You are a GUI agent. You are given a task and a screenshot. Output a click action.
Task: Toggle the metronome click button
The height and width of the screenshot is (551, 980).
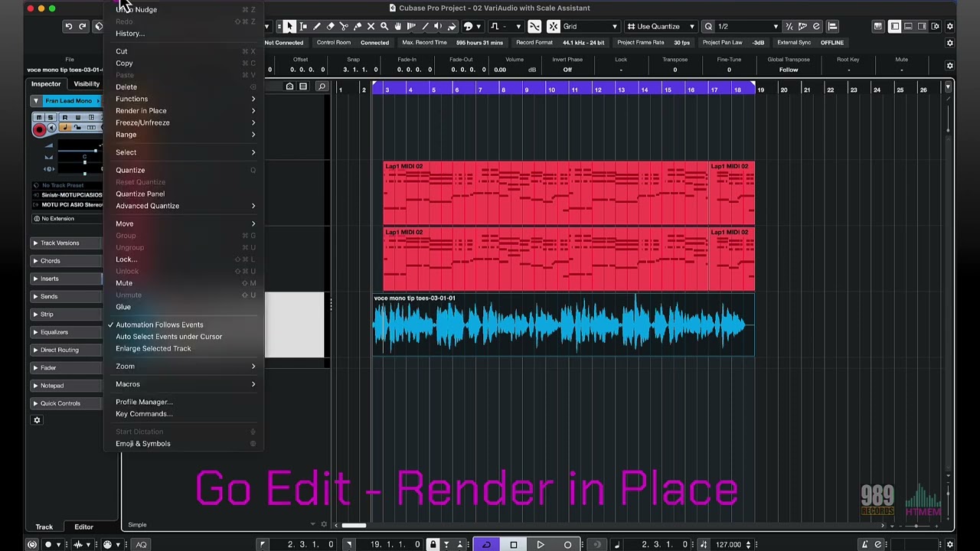(x=864, y=544)
